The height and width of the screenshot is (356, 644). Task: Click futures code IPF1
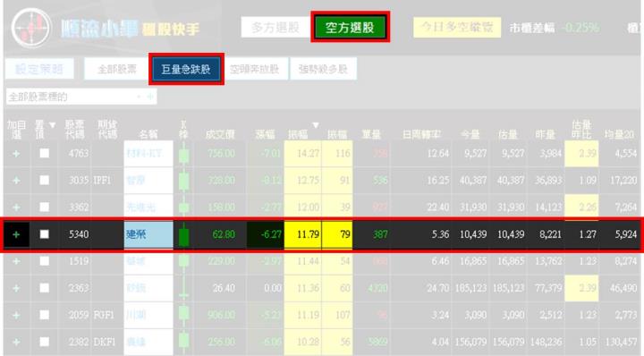pos(102,181)
